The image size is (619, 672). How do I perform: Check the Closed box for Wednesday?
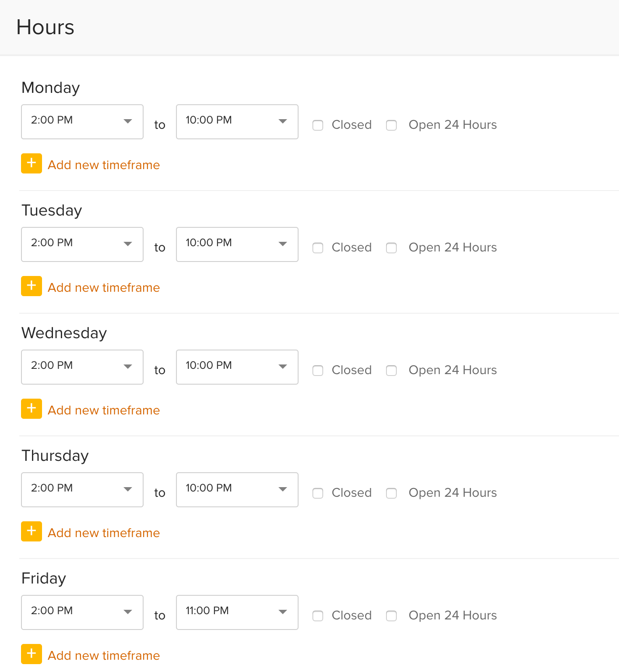click(318, 371)
